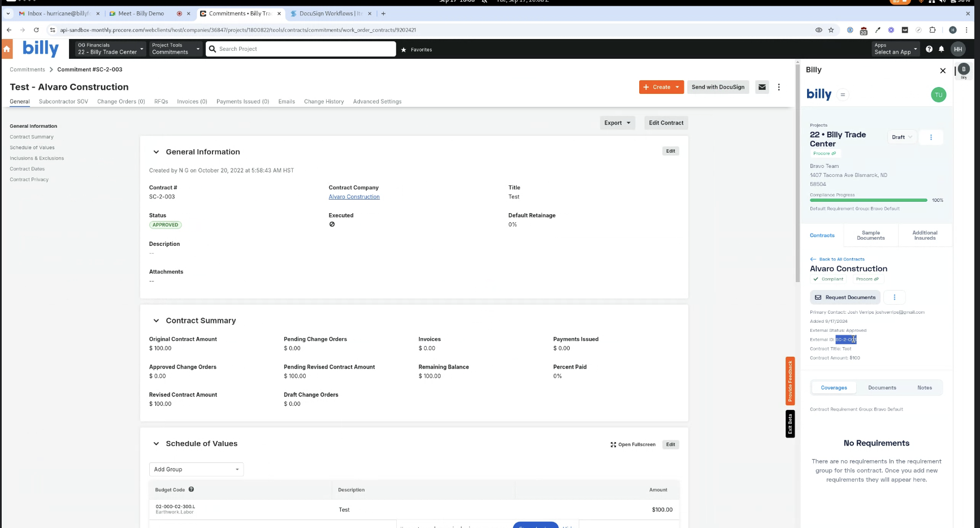Click Edit in General Information
The height and width of the screenshot is (528, 980).
670,151
